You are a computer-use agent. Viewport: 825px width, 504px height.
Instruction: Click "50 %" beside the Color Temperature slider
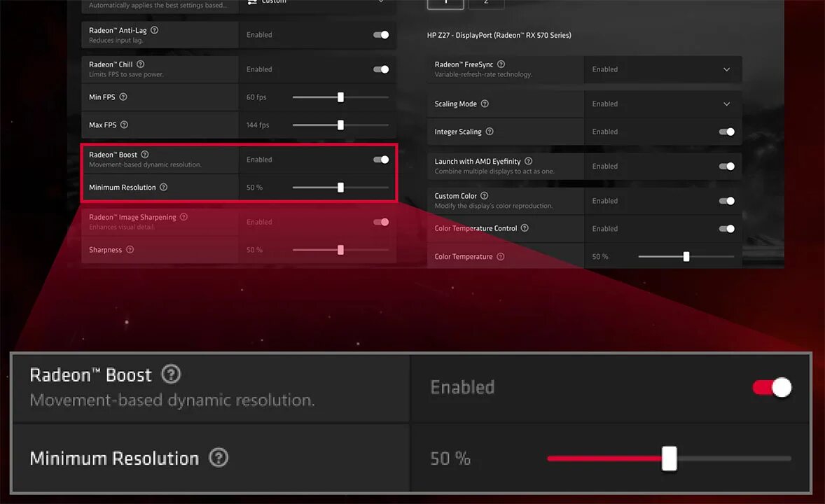tap(599, 257)
